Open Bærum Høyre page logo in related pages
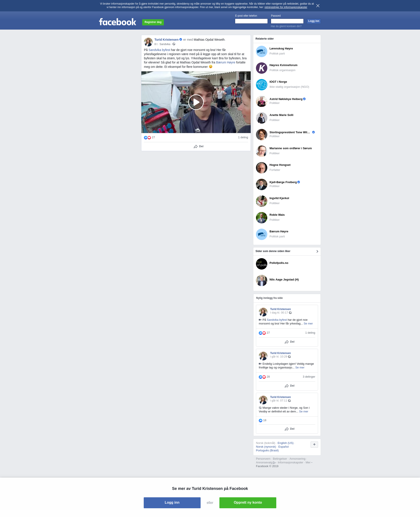The image size is (420, 517). coord(262,234)
